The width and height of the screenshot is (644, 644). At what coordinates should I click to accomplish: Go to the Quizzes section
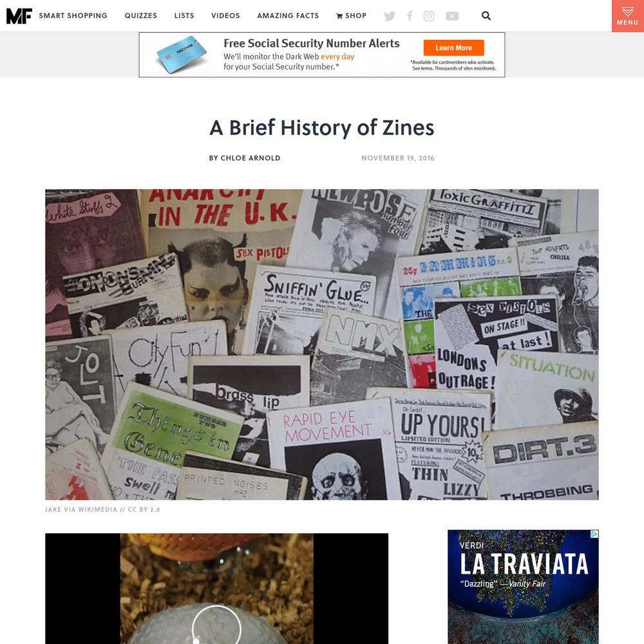pos(141,15)
